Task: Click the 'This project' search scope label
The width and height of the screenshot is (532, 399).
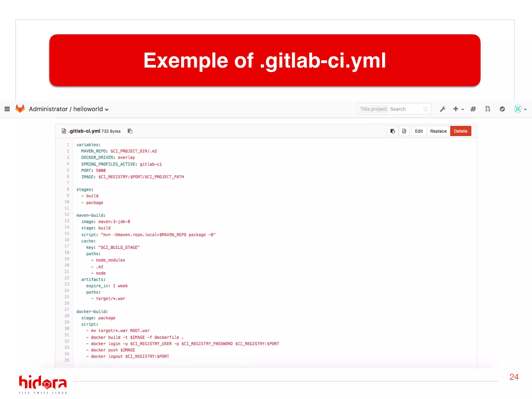Action: tap(373, 109)
